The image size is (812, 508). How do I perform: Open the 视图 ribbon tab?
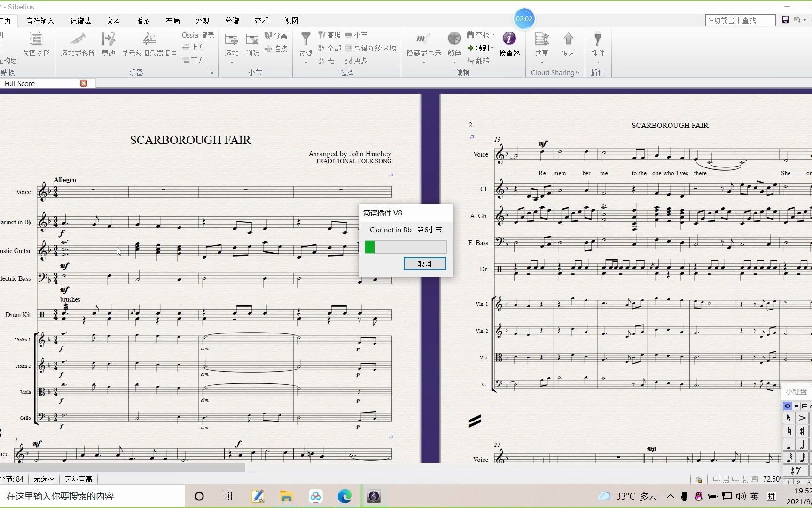(291, 21)
